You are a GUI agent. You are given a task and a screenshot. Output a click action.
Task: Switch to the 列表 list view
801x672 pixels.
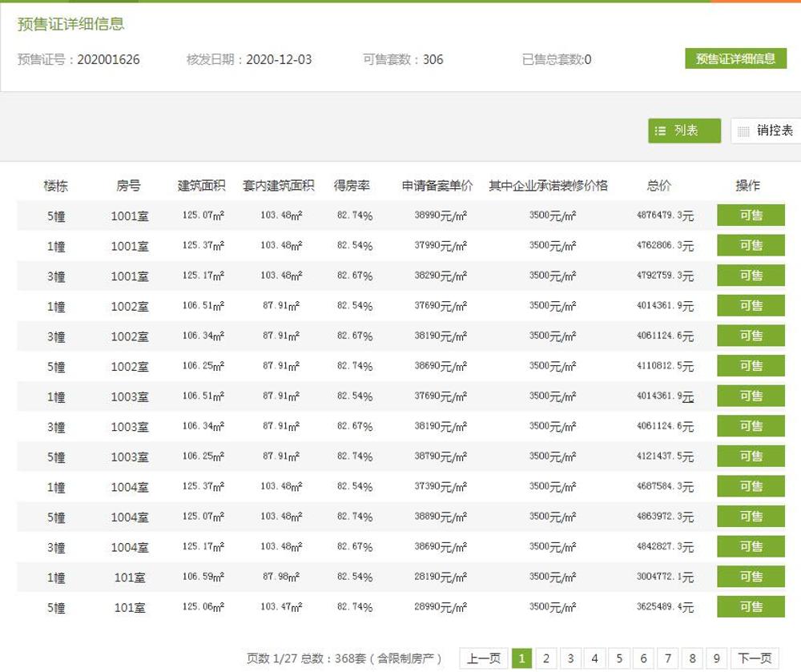tap(684, 131)
